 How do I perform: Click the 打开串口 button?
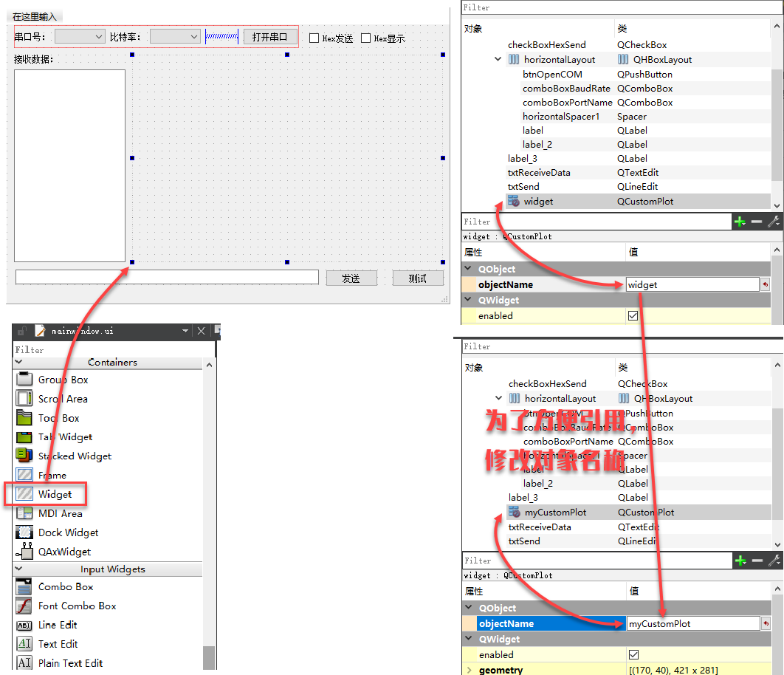point(269,37)
